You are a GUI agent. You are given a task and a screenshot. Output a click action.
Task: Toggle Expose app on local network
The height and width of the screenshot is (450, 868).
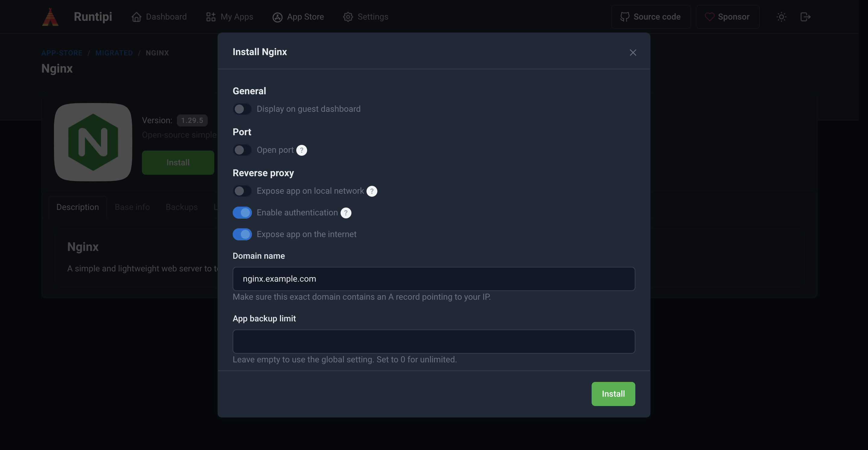[242, 191]
